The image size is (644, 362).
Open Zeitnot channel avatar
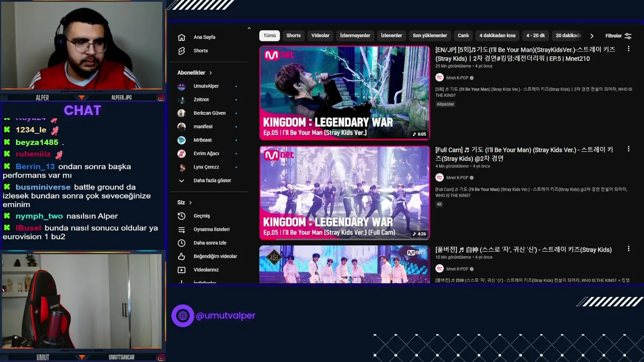tap(182, 100)
